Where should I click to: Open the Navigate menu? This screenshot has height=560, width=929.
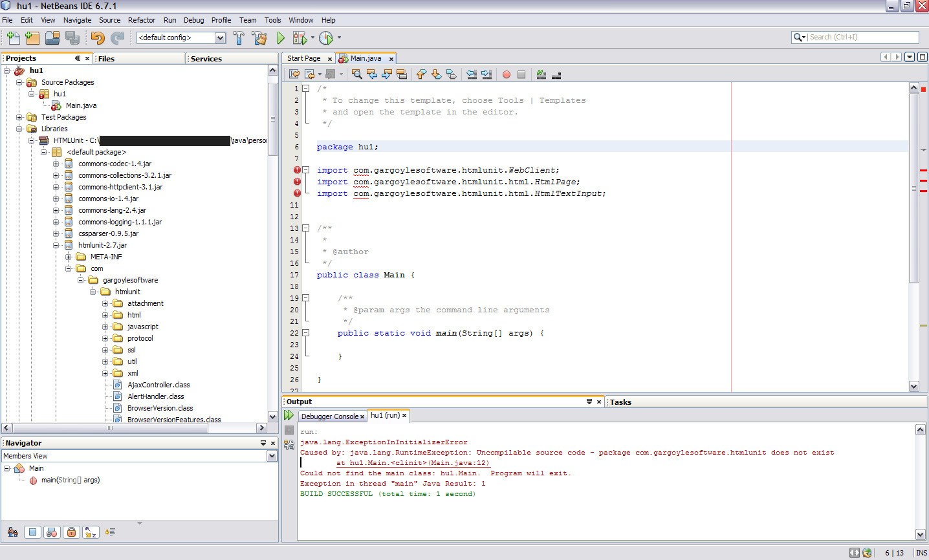(77, 20)
